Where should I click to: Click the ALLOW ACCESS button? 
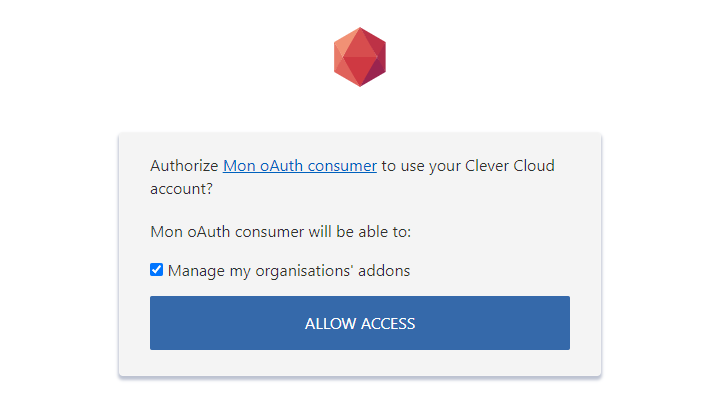tap(360, 323)
